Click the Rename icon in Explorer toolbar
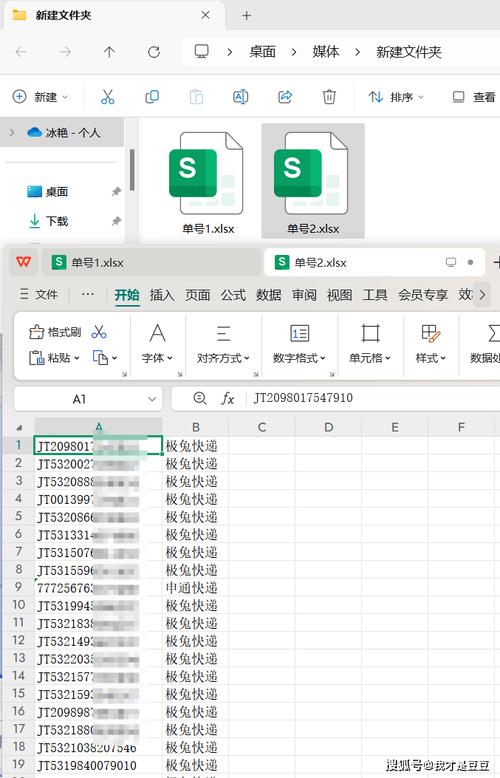The width and height of the screenshot is (500, 778). [241, 97]
